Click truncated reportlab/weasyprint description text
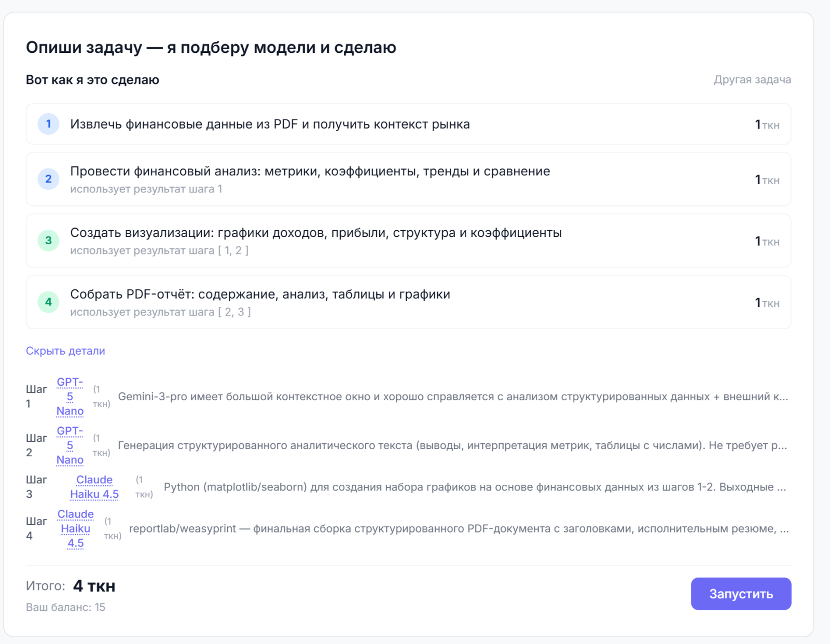830x644 pixels. pyautogui.click(x=459, y=528)
